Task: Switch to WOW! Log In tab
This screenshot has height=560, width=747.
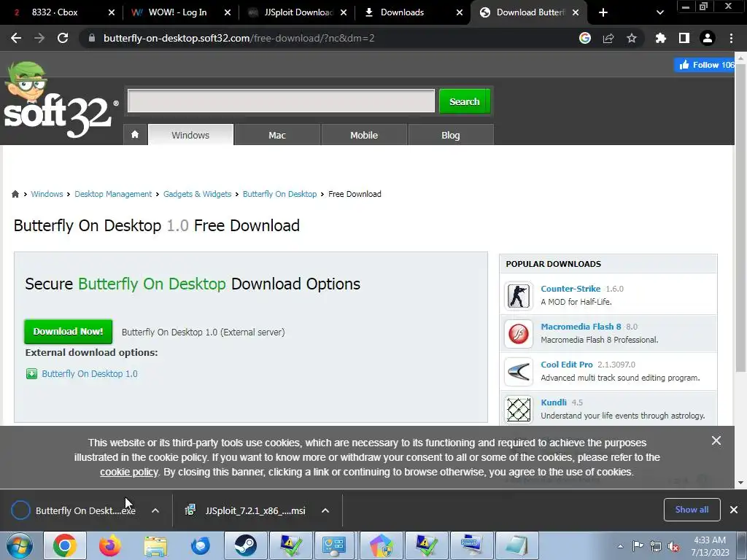Action: [178, 12]
